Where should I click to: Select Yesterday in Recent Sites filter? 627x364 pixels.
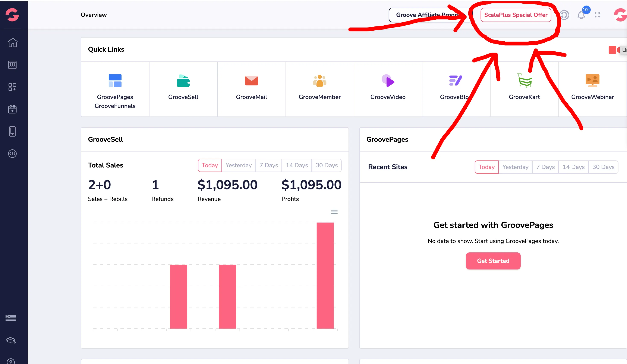coord(515,167)
